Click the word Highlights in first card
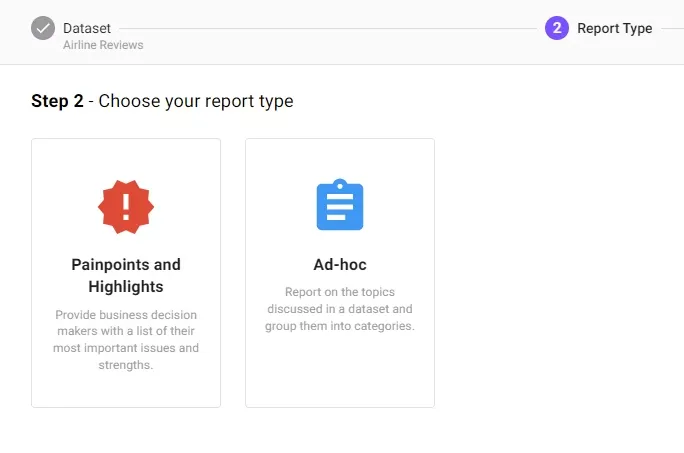The width and height of the screenshot is (684, 453). (126, 287)
